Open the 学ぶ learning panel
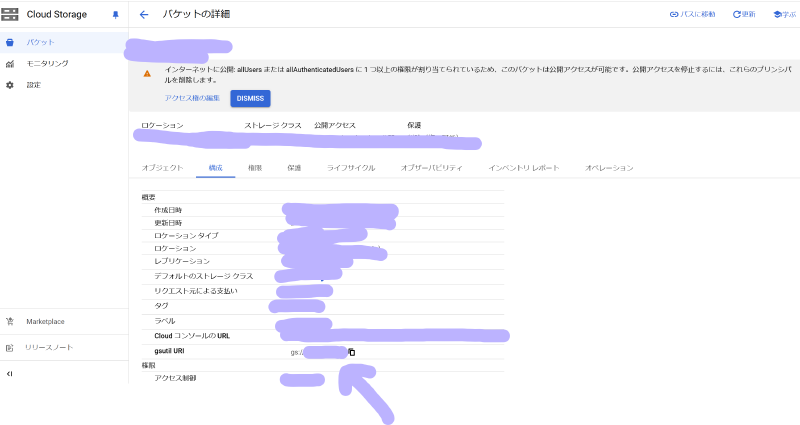The height and width of the screenshot is (425, 800). tap(781, 15)
